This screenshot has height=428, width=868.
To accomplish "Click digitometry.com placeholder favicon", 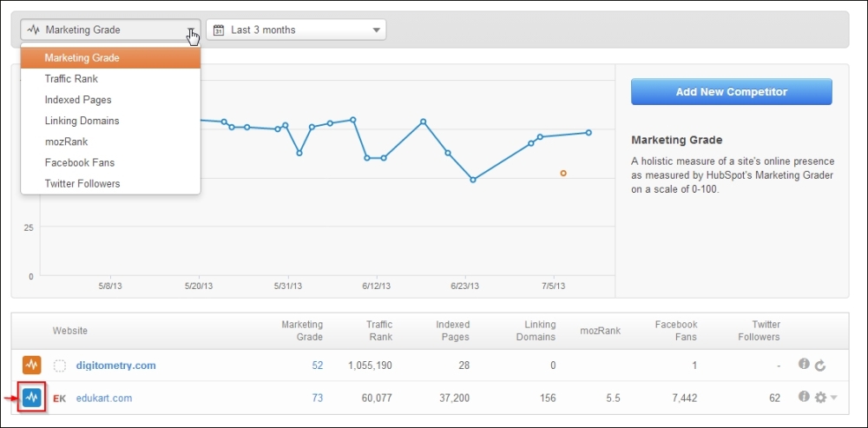I will point(60,365).
